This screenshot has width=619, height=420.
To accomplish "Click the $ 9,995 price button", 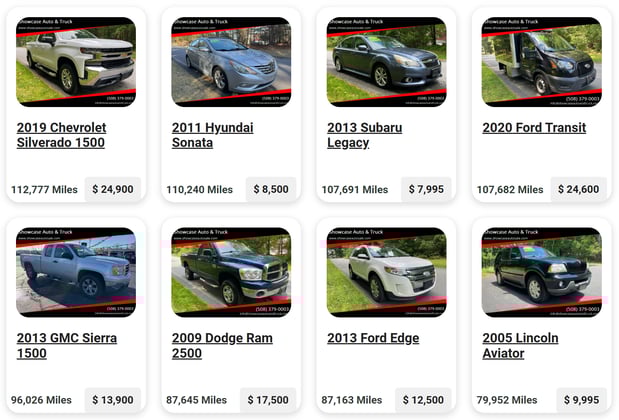I will click(581, 400).
